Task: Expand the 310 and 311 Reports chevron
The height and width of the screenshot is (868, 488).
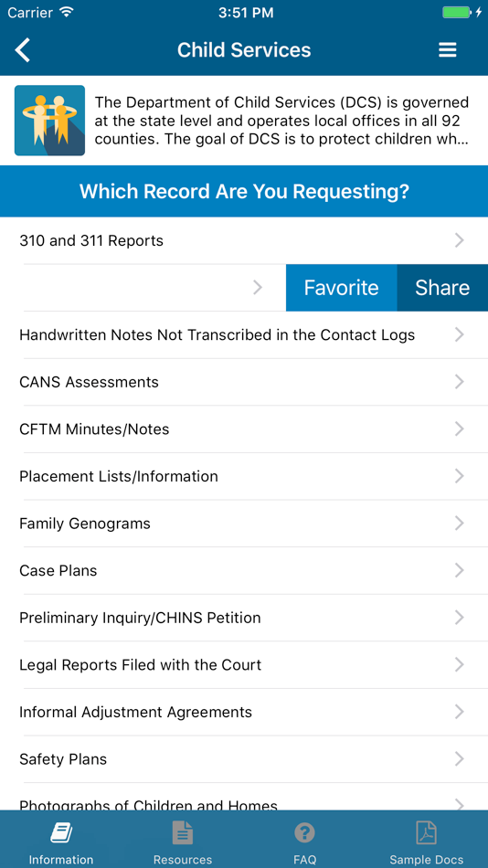Action: 459,240
